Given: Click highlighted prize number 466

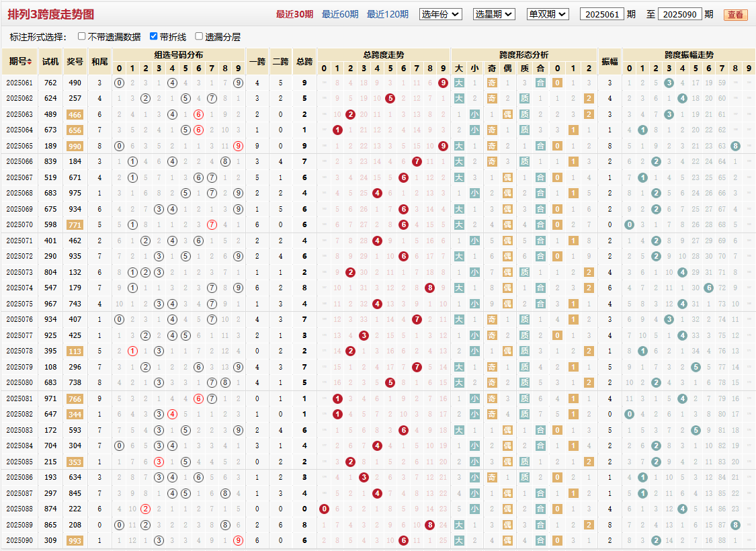Looking at the screenshot, I should (x=75, y=115).
